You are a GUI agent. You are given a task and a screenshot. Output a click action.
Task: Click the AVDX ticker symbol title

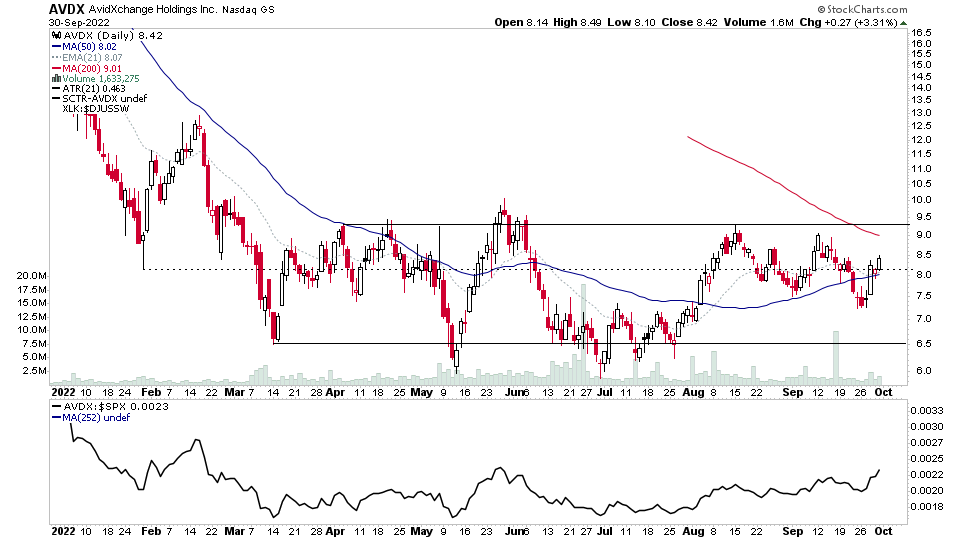(x=67, y=9)
